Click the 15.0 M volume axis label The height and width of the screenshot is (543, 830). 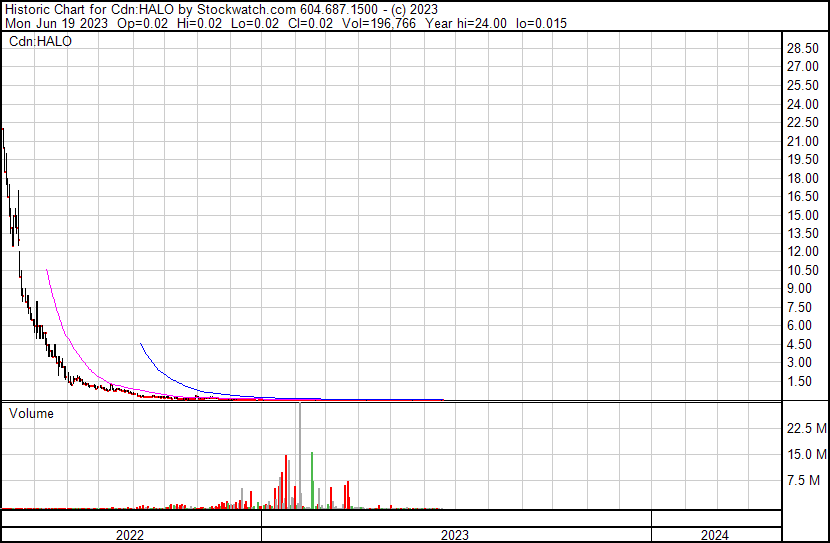tap(807, 454)
